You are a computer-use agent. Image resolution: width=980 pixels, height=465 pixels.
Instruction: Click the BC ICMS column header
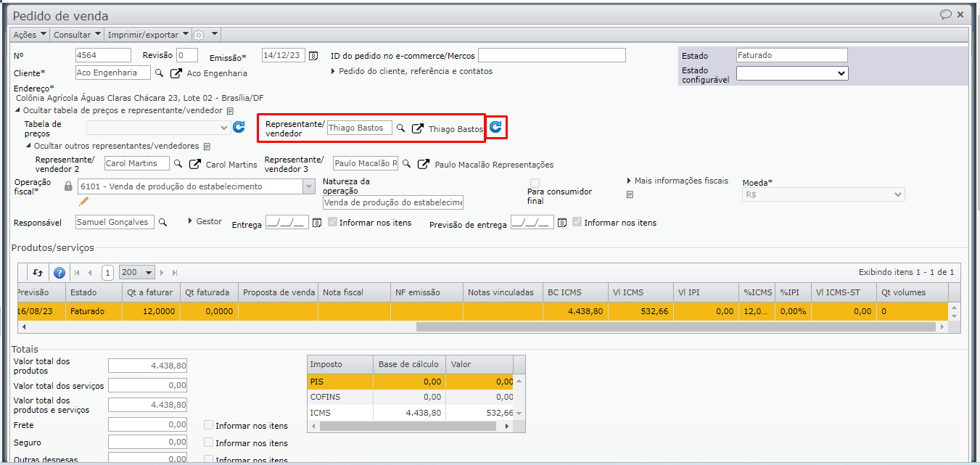coord(576,292)
